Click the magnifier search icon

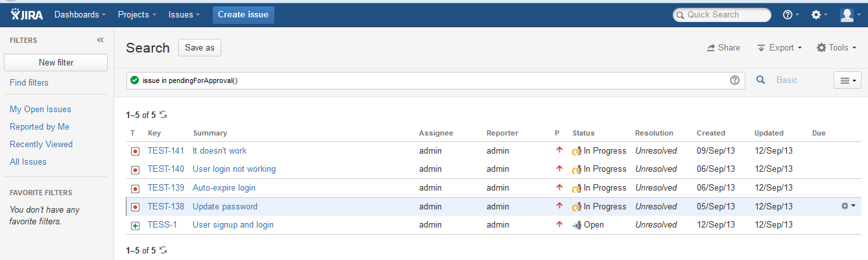(762, 80)
